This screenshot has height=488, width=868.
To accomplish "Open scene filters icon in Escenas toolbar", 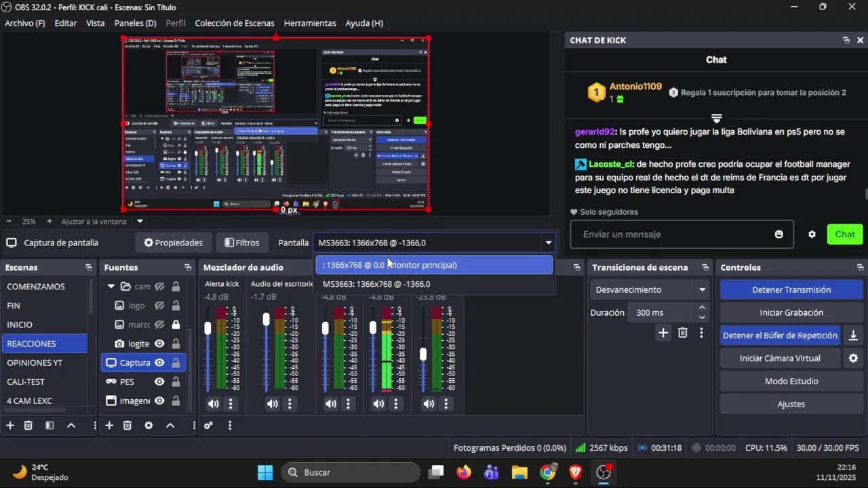I will pos(50,426).
